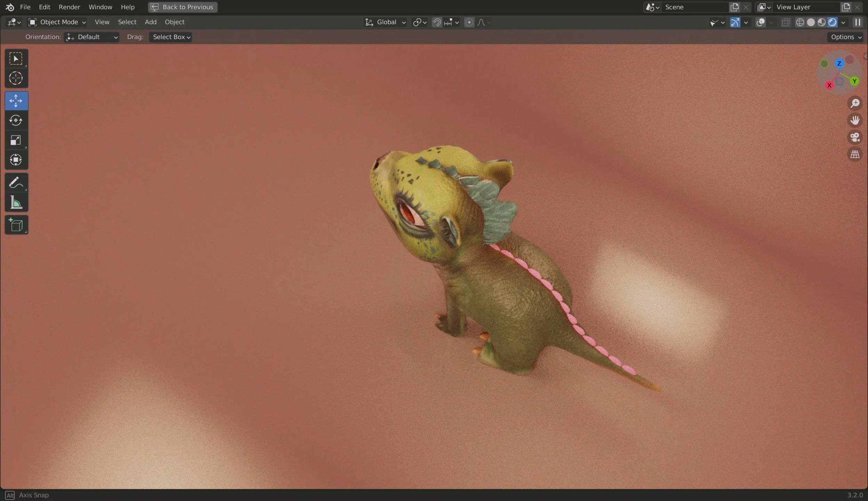Browse scenes with the scene icon

[x=652, y=7]
